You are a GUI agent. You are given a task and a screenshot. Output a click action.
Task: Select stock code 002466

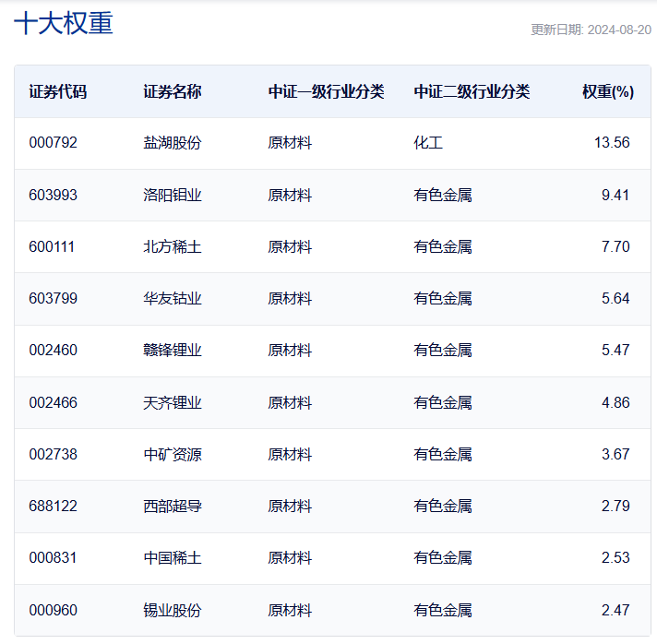pos(53,402)
